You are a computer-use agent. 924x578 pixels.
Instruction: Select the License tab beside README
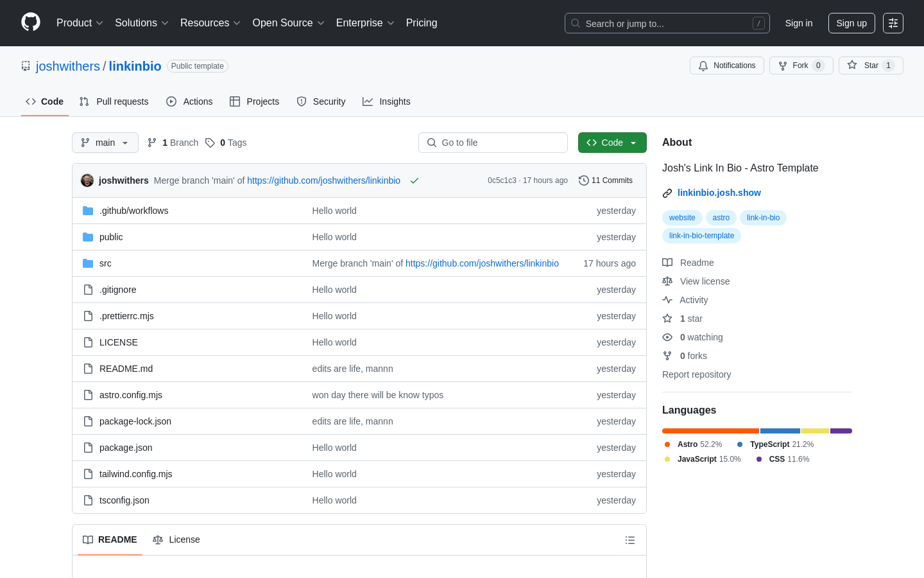(x=176, y=539)
